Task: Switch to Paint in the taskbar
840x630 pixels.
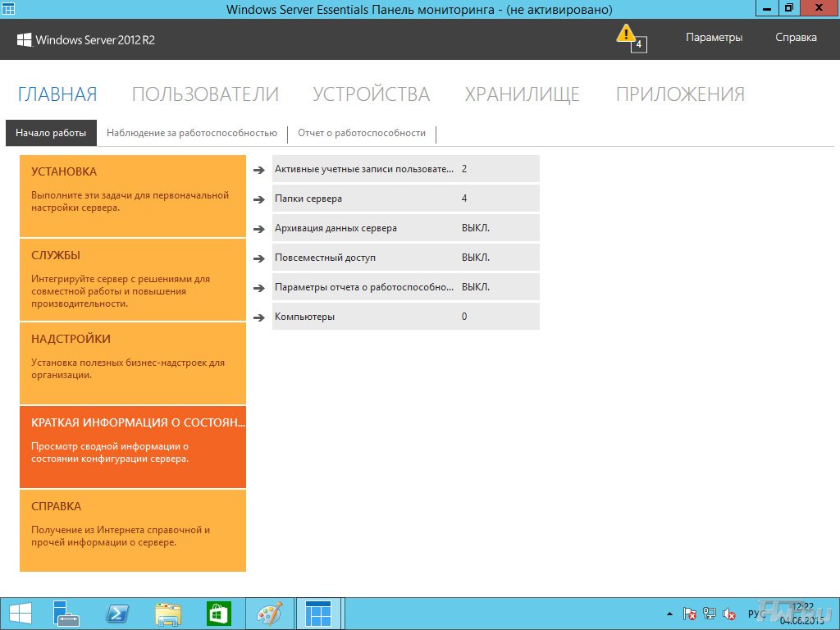Action: pos(269,614)
